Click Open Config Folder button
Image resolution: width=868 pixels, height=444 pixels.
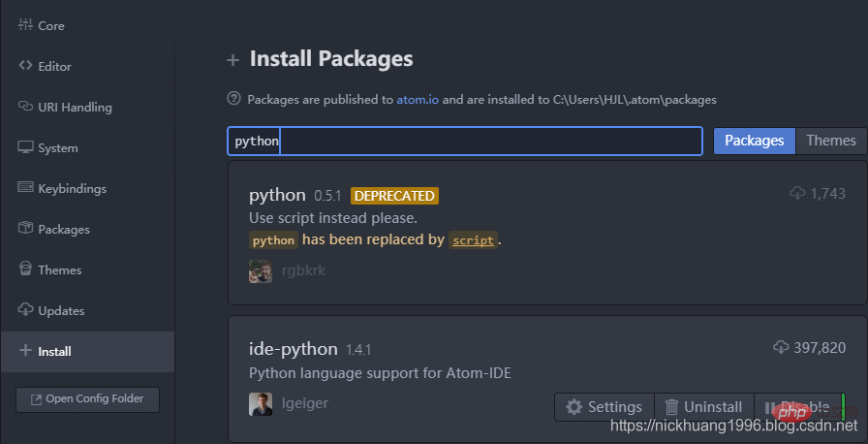[87, 399]
